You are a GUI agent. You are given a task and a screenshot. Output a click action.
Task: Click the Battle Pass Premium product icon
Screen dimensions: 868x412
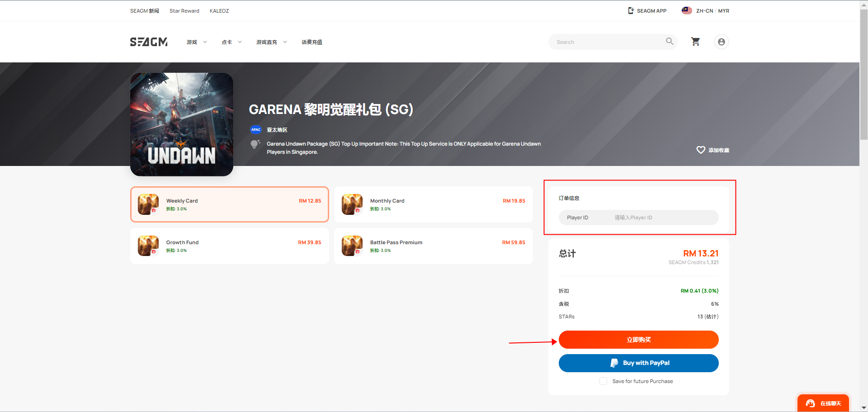tap(352, 246)
